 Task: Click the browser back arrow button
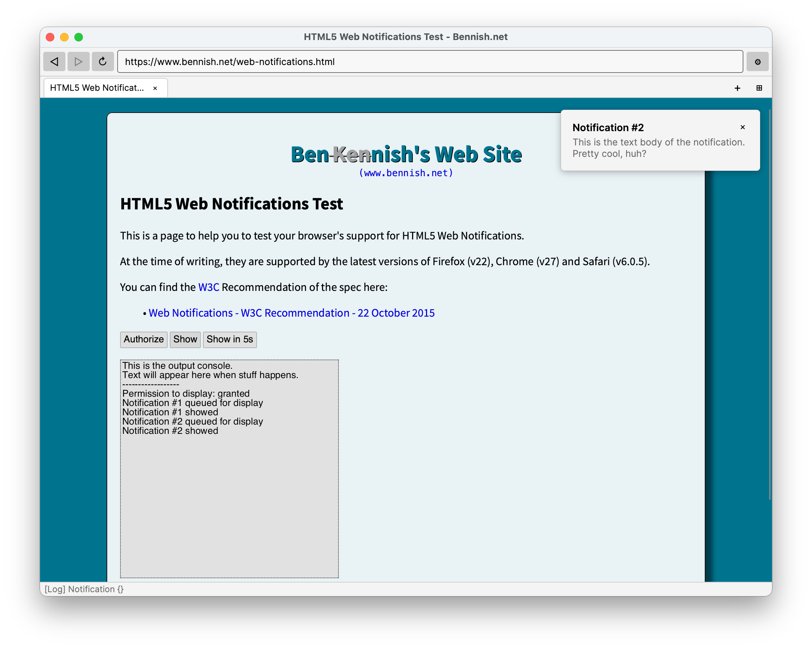click(x=54, y=61)
